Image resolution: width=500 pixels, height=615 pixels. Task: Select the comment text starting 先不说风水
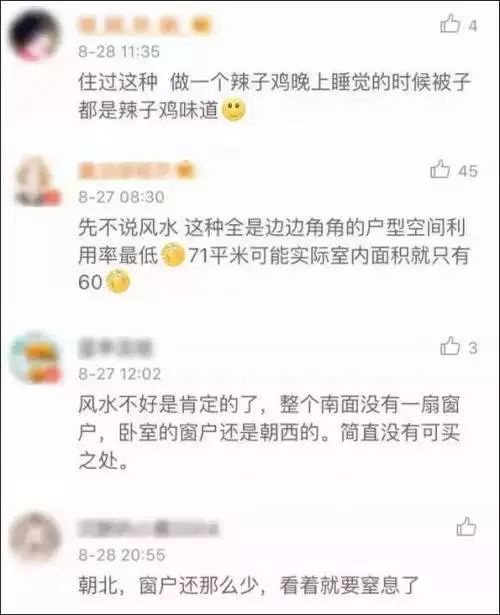point(273,255)
